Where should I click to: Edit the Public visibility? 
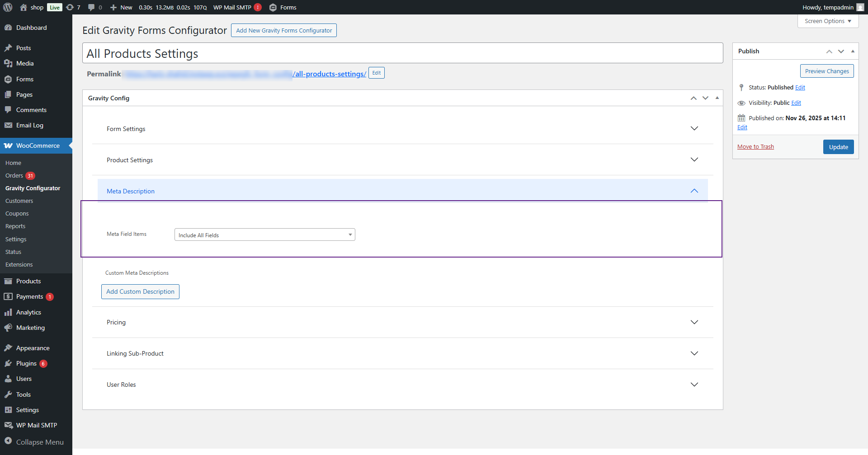[796, 103]
